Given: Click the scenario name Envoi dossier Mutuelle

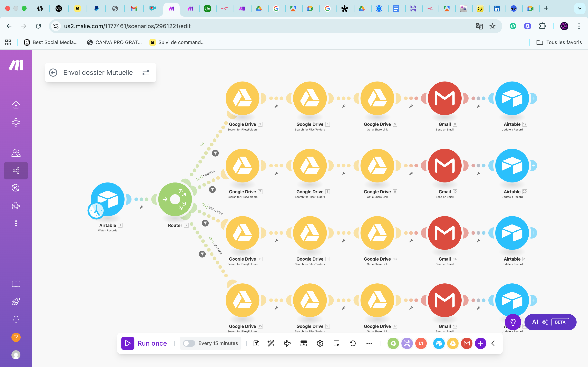Looking at the screenshot, I should point(98,73).
